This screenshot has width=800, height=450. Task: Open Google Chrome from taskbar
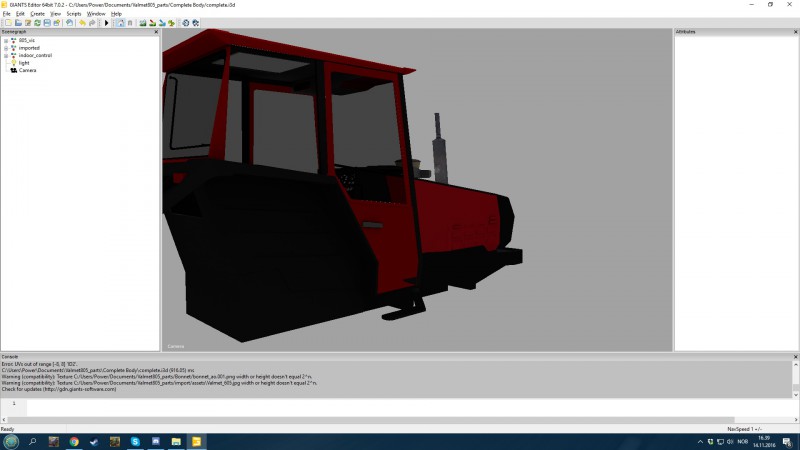pos(74,442)
